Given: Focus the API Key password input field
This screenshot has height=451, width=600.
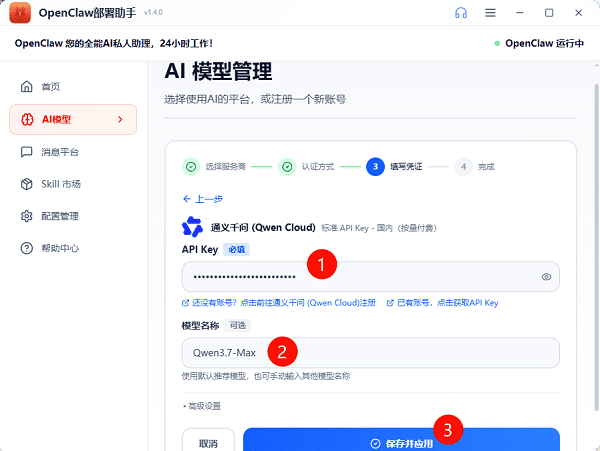Looking at the screenshot, I should pyautogui.click(x=370, y=277).
